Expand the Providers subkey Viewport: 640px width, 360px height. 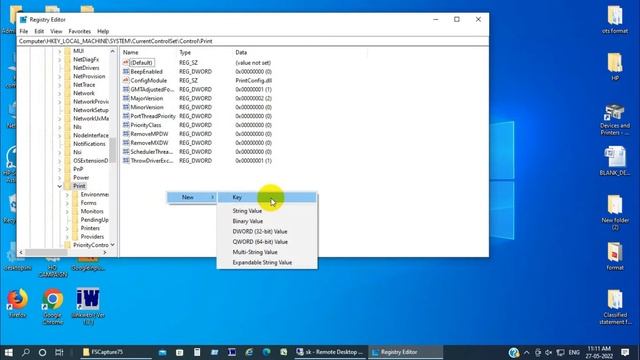coord(67,237)
